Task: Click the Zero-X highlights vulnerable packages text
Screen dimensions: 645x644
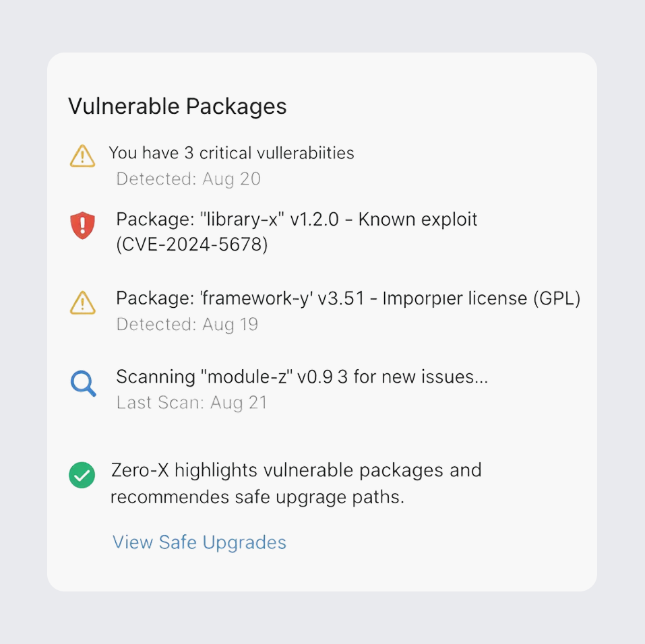Action: click(x=296, y=470)
